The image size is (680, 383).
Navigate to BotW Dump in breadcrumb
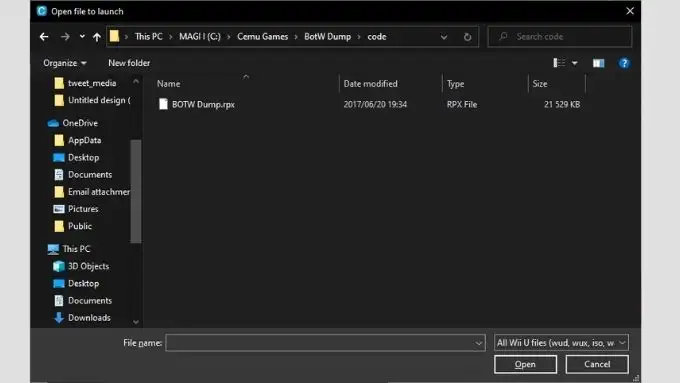click(327, 36)
